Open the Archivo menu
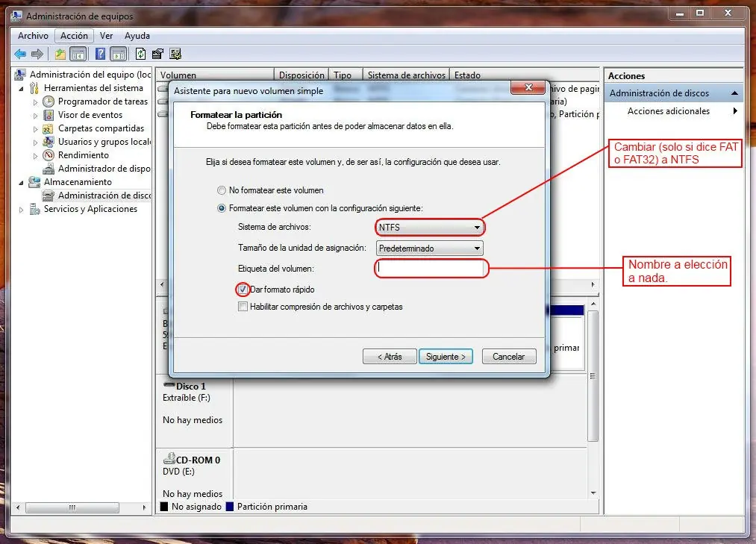This screenshot has width=756, height=544. pos(33,36)
